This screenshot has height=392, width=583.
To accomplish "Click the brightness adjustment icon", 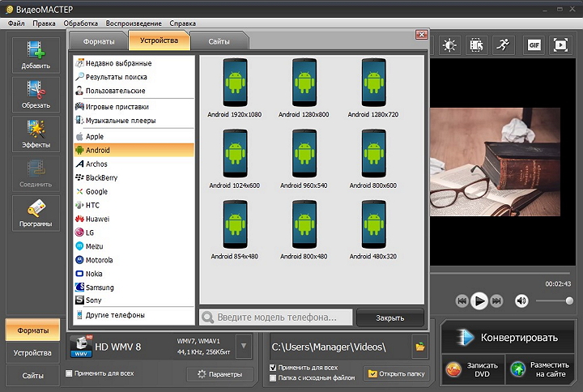I will tap(449, 45).
